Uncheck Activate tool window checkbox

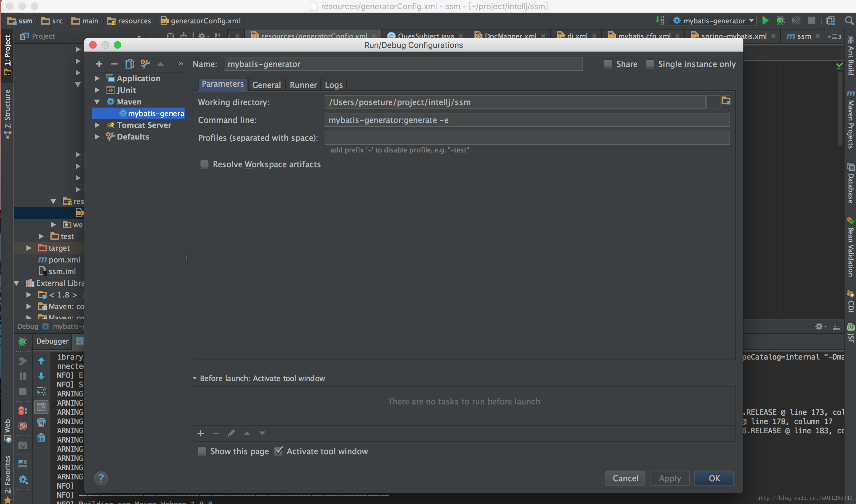279,451
